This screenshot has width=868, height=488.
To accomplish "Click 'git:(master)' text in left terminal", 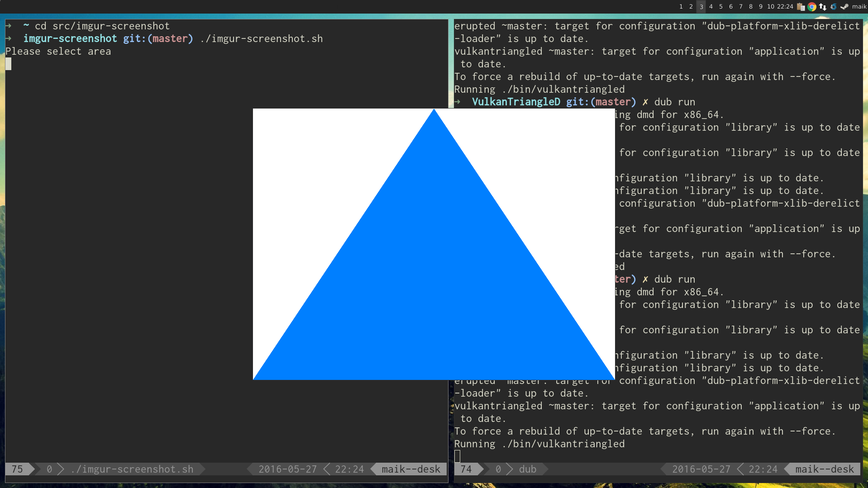I will pos(157,38).
